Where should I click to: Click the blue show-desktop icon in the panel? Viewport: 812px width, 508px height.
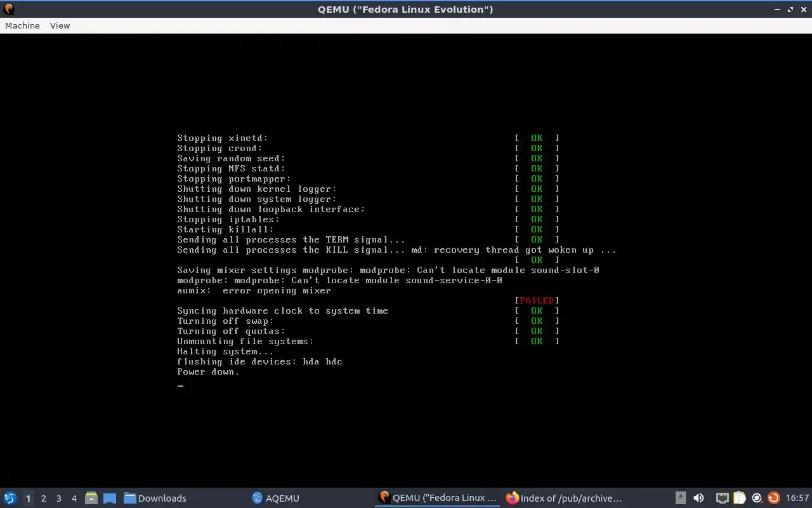[x=110, y=498]
